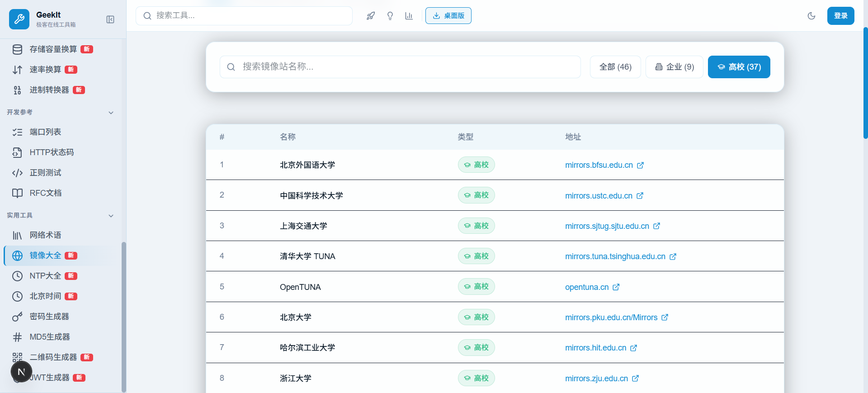Click the 名称 column header
This screenshot has height=393, width=868.
pos(288,137)
